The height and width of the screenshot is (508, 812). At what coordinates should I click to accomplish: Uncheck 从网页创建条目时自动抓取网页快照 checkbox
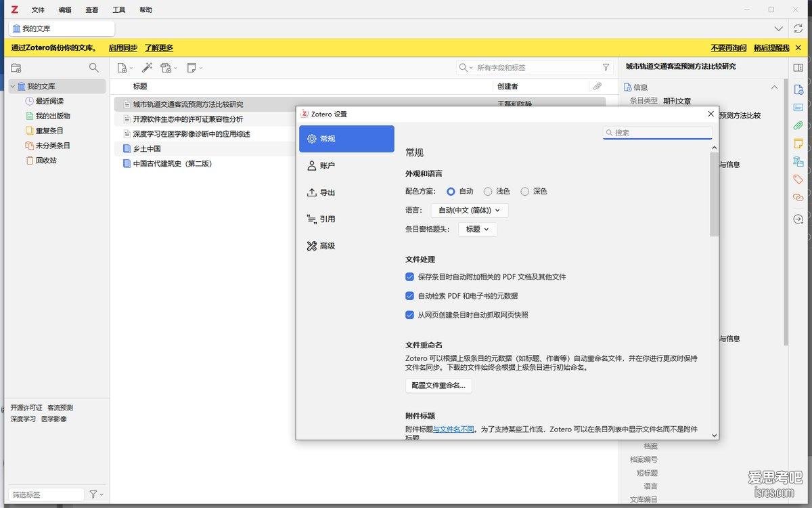click(409, 315)
